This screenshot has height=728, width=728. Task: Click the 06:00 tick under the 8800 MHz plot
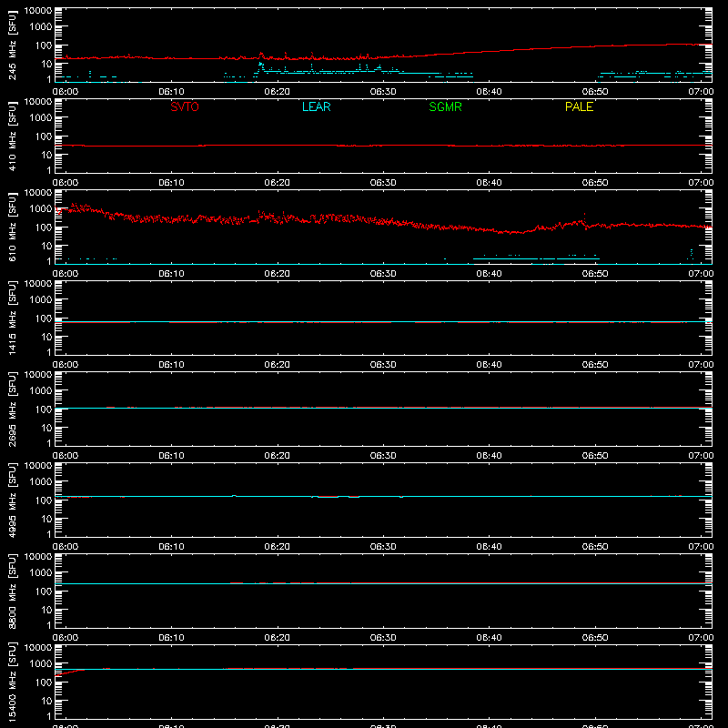click(x=66, y=638)
